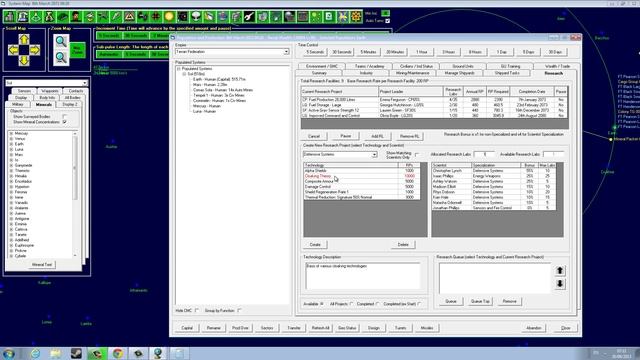Screen dimensions: 640x360
Task: Advance time with 30 Days button
Action: (x=555, y=52)
